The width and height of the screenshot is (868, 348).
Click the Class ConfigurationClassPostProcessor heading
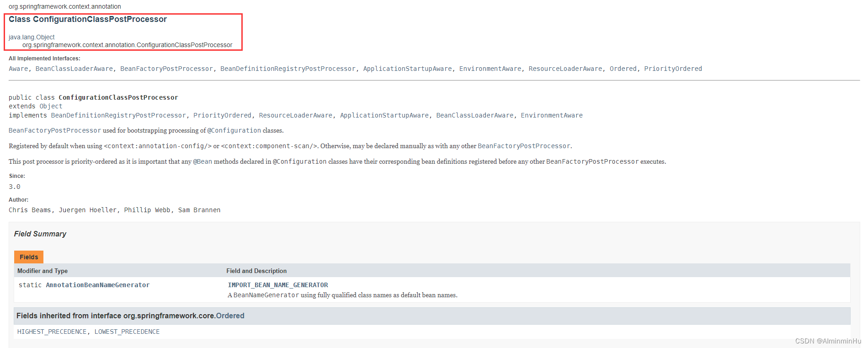pos(88,19)
